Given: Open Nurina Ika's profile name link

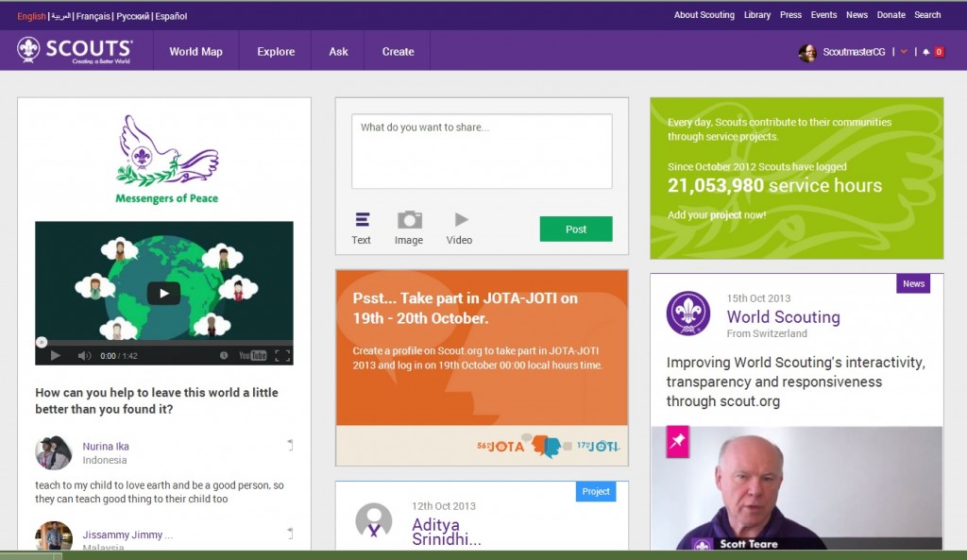Looking at the screenshot, I should 106,446.
